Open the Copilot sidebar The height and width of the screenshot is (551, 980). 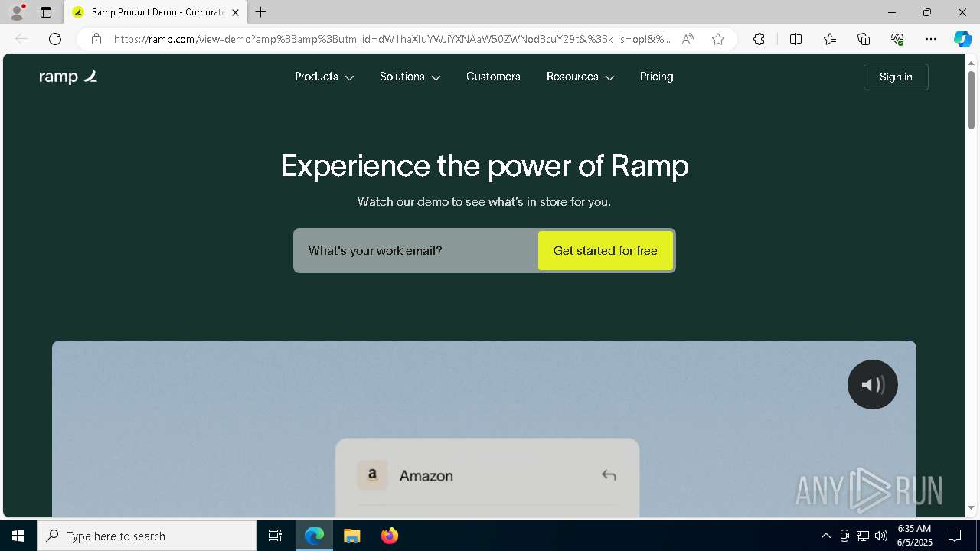point(962,39)
